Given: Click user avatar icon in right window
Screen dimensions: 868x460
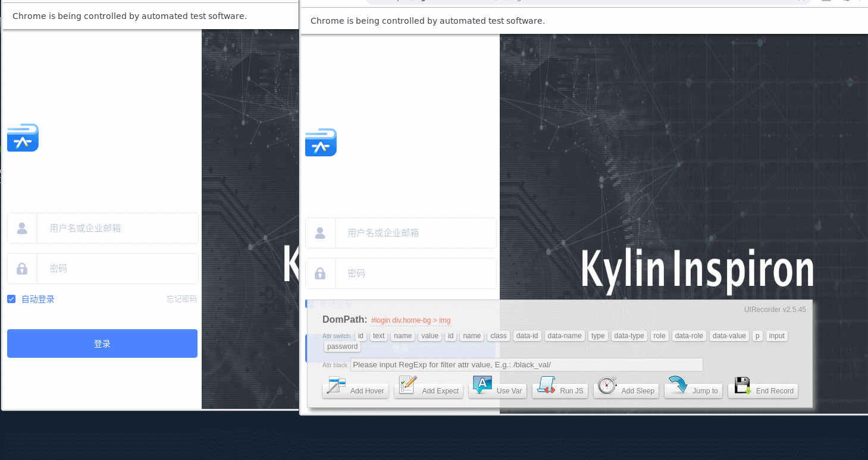Looking at the screenshot, I should (x=320, y=233).
